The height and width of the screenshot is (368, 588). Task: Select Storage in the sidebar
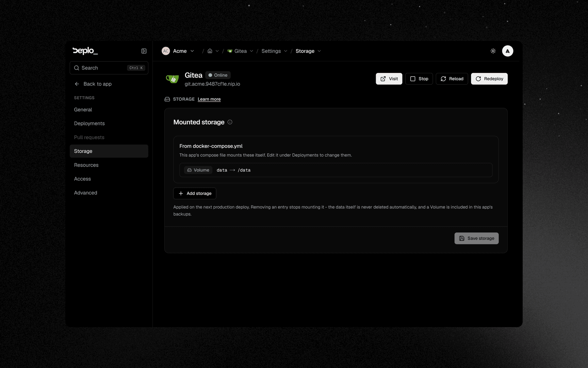click(x=109, y=151)
